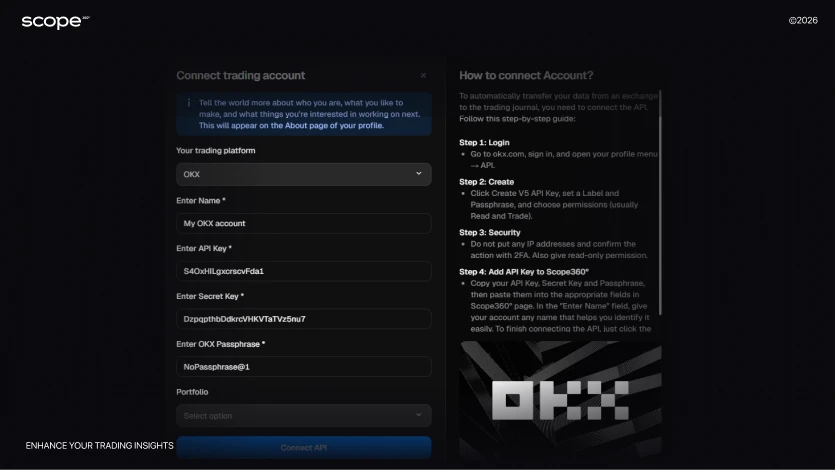Click the 'How to connect Account?' heading
The width and height of the screenshot is (835, 470).
click(526, 76)
